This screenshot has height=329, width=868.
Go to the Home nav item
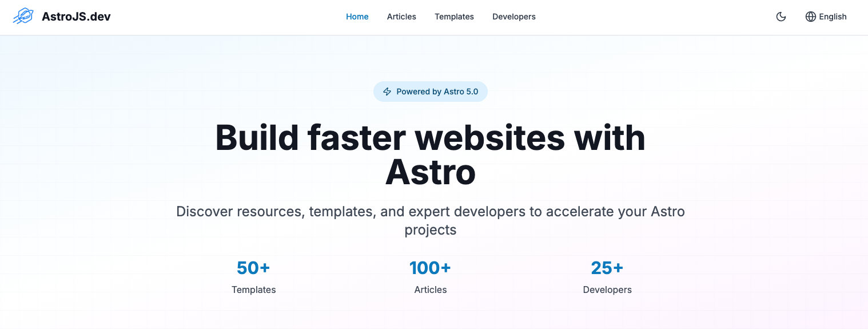click(357, 17)
